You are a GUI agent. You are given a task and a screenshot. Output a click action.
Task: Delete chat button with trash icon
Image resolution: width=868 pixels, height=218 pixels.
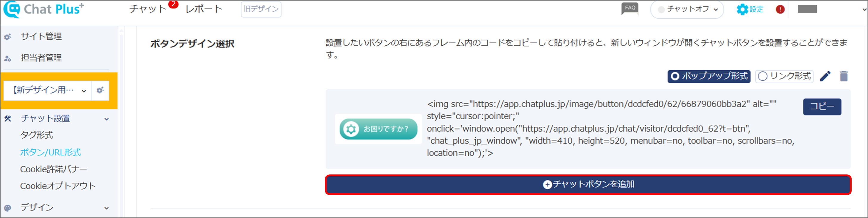(844, 76)
